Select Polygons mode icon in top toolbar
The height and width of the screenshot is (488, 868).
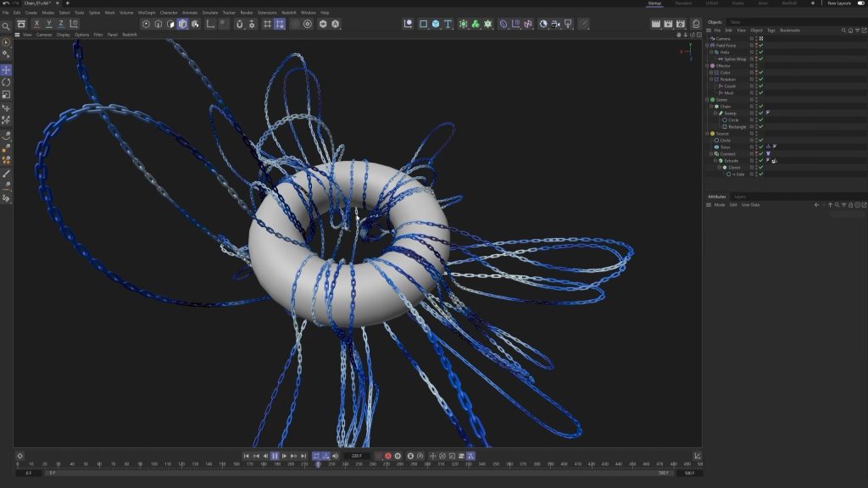[x=170, y=24]
